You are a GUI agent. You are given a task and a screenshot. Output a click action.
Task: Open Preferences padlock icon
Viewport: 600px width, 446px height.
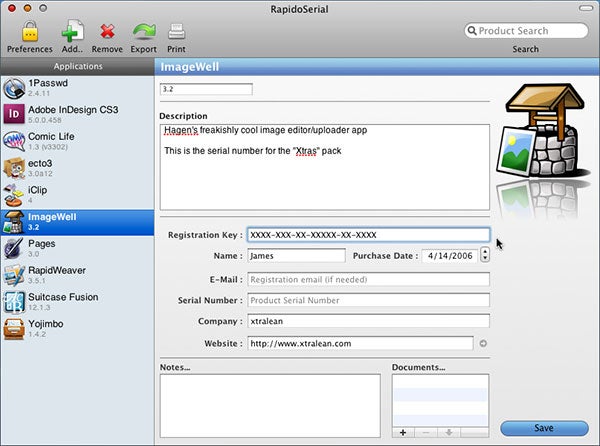[x=30, y=31]
